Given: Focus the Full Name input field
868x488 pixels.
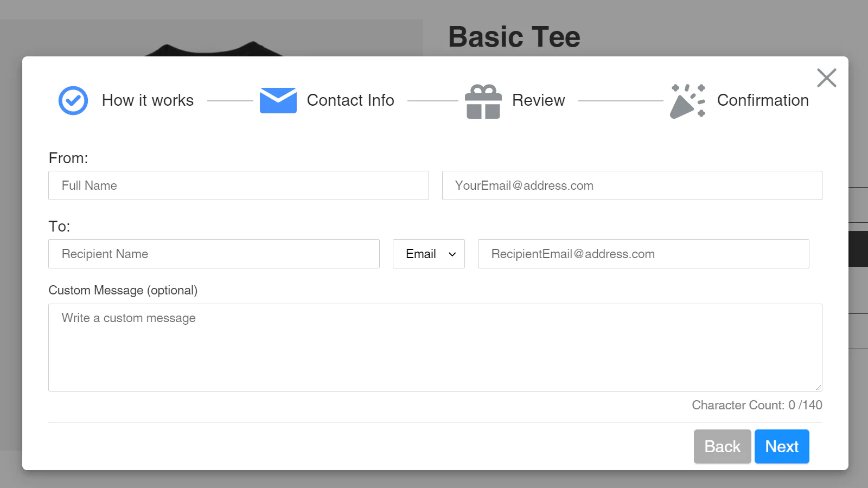Looking at the screenshot, I should pyautogui.click(x=239, y=185).
